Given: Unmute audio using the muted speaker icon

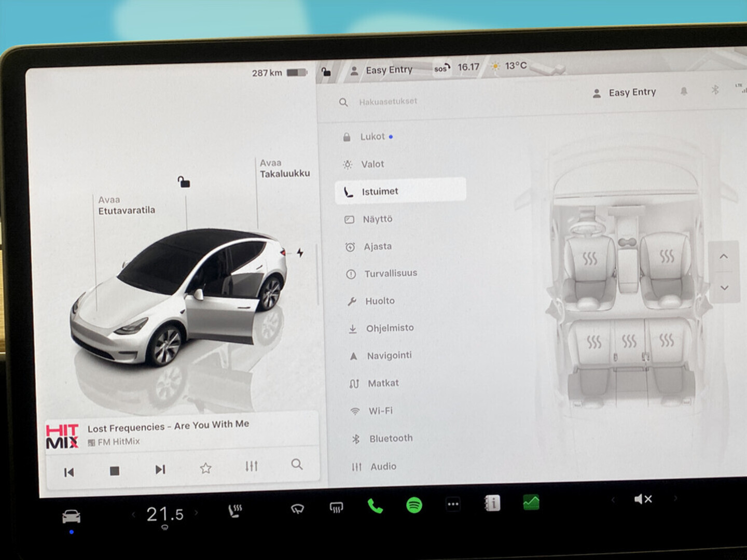Looking at the screenshot, I should coord(642,499).
